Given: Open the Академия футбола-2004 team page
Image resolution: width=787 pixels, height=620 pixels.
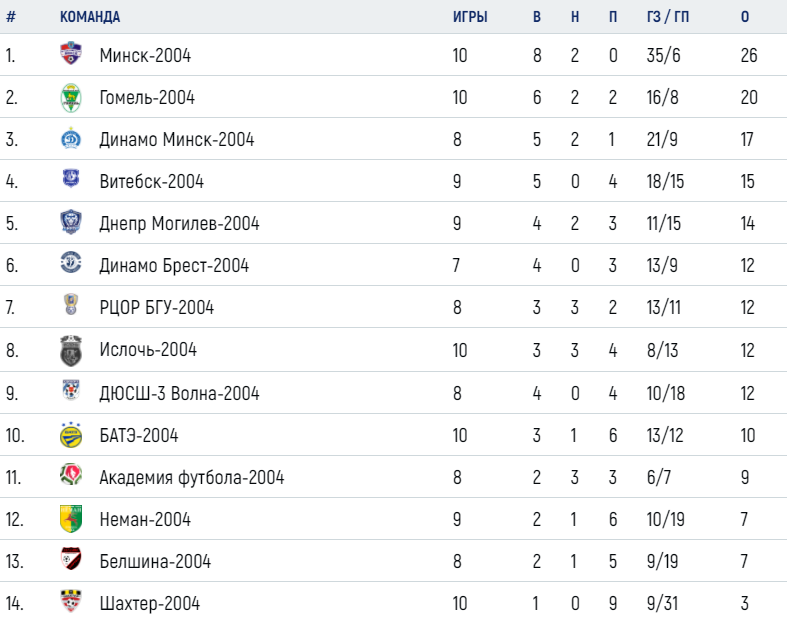Looking at the screenshot, I should [x=192, y=477].
